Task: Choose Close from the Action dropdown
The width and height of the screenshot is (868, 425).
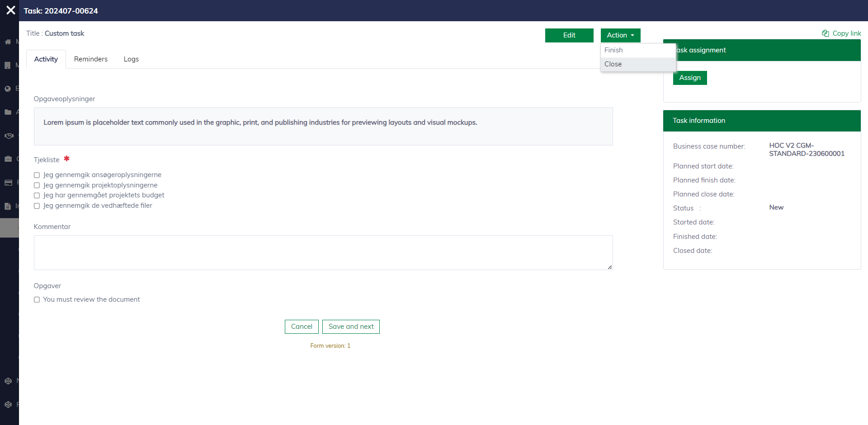Action: pos(613,64)
